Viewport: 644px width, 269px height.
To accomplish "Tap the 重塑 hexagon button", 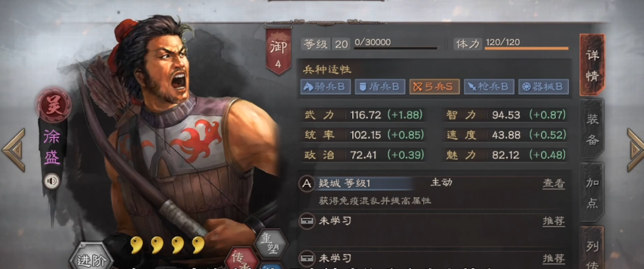I will coord(271,244).
